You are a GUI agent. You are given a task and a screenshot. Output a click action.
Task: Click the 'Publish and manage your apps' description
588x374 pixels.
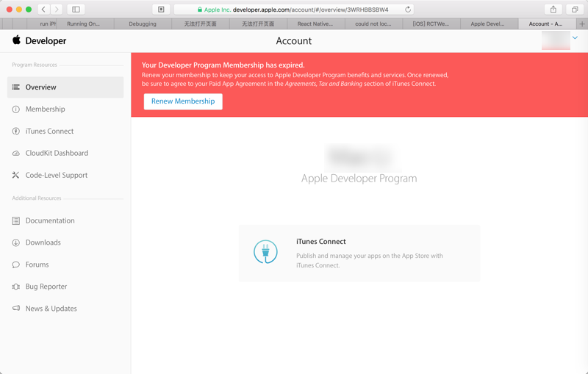[370, 260]
